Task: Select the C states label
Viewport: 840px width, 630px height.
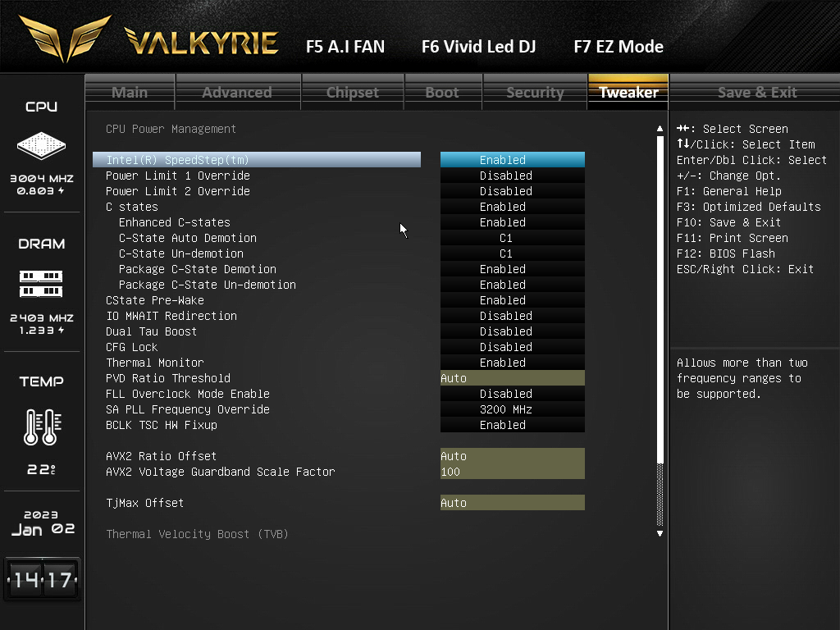Action: [132, 206]
